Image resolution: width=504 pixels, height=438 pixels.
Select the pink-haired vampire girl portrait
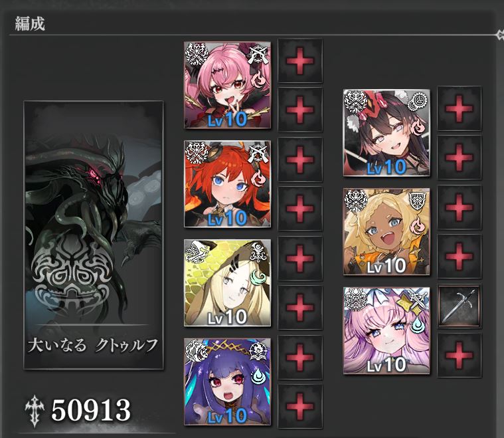[x=227, y=85]
